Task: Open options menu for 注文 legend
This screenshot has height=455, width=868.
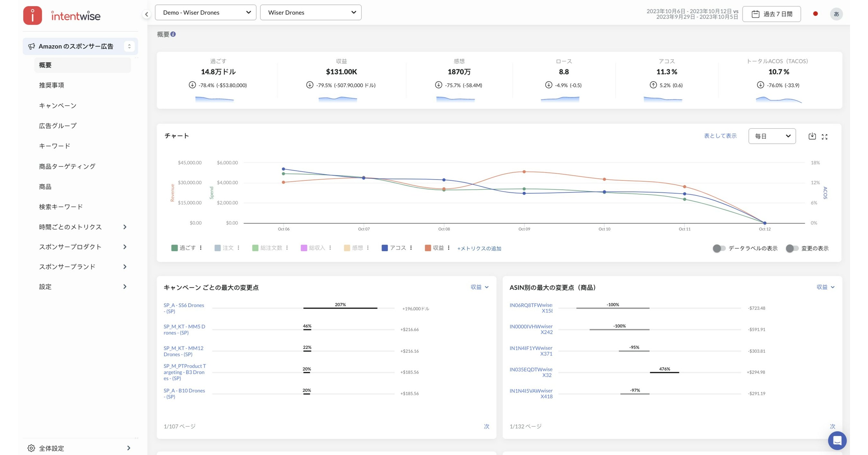Action: point(239,248)
